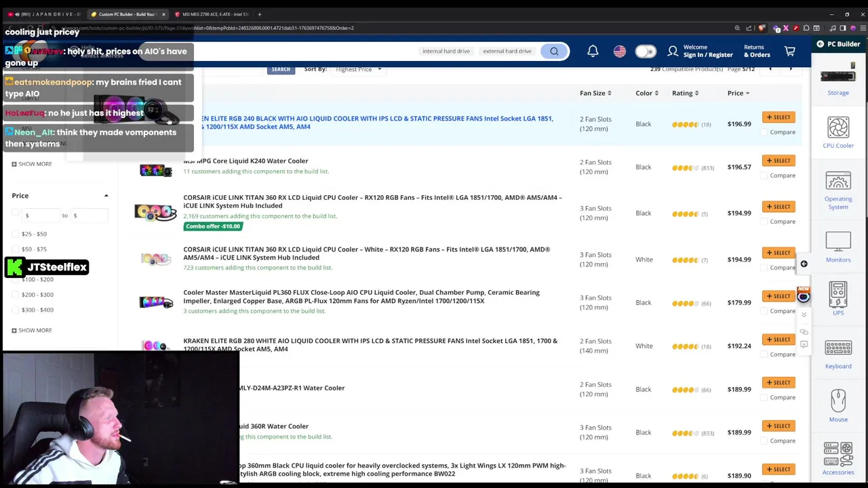
Task: Select the Kraken Elite RGB 240 Black cooler
Action: pyautogui.click(x=778, y=117)
